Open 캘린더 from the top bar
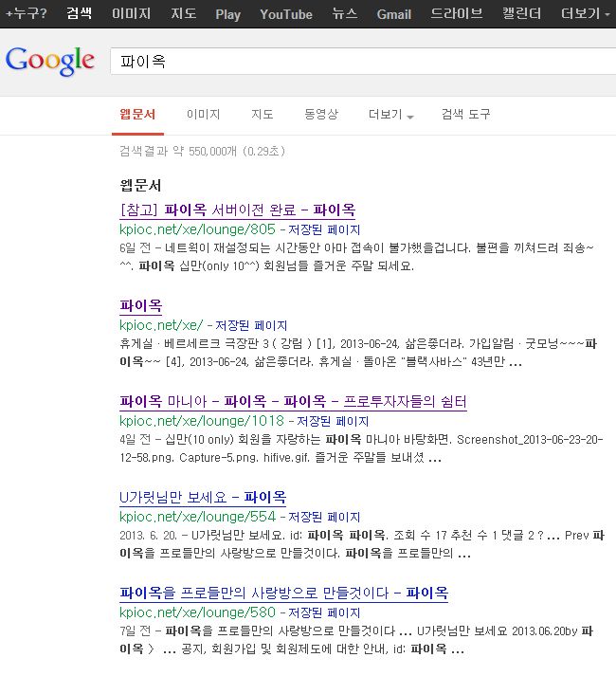 coord(521,14)
